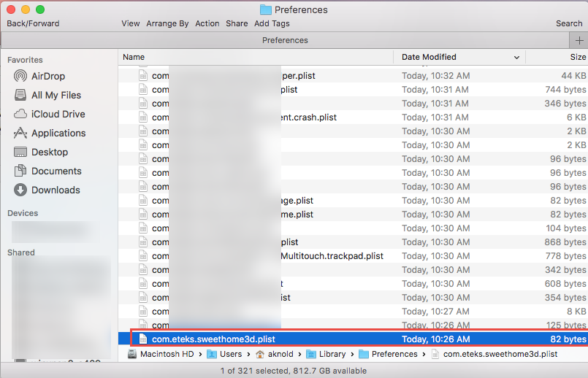Viewport: 588px width, 378px height.
Task: Open iCloud Drive from sidebar
Action: [58, 114]
